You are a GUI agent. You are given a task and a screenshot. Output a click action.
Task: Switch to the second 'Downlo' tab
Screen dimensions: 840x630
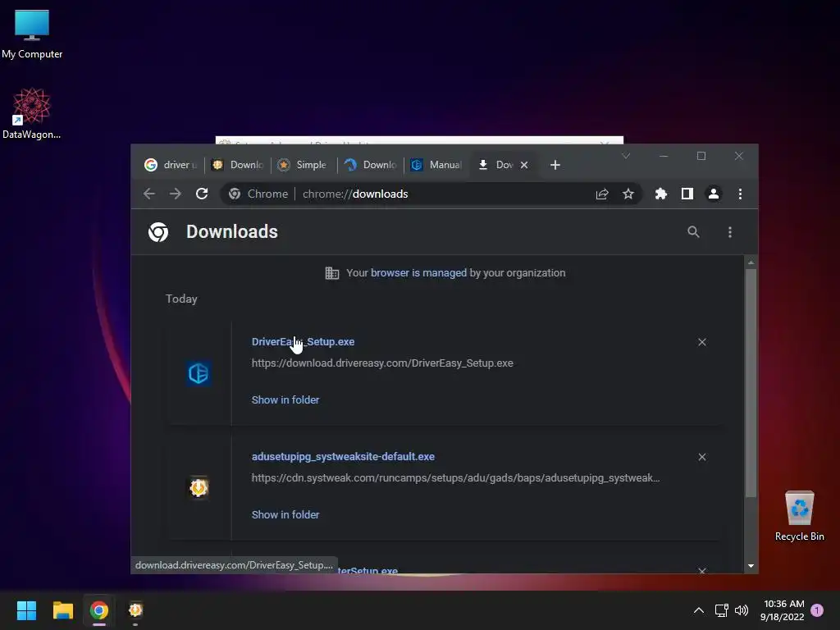pyautogui.click(x=371, y=165)
